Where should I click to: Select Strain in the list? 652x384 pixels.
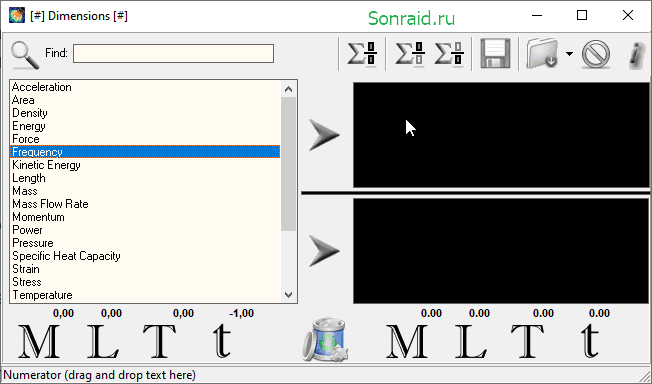click(145, 268)
